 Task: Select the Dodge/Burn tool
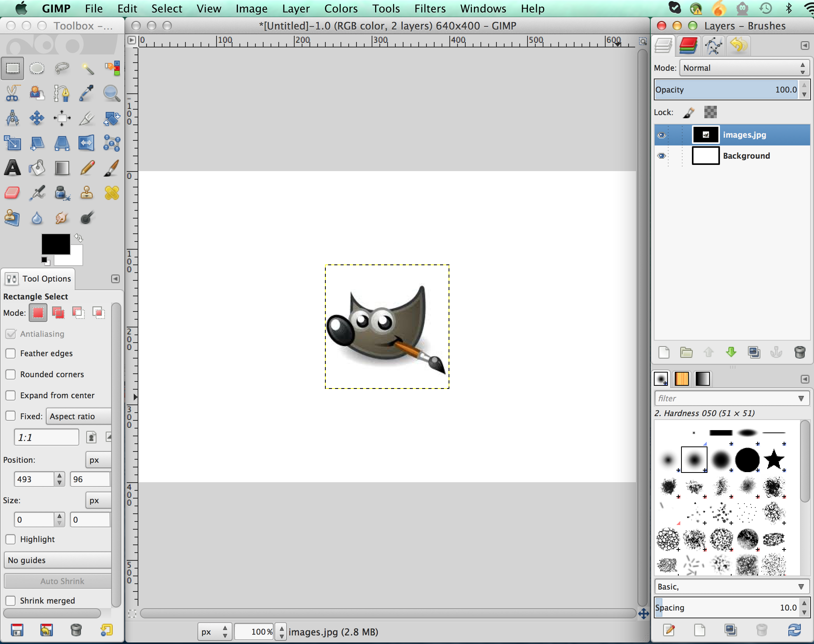point(86,219)
